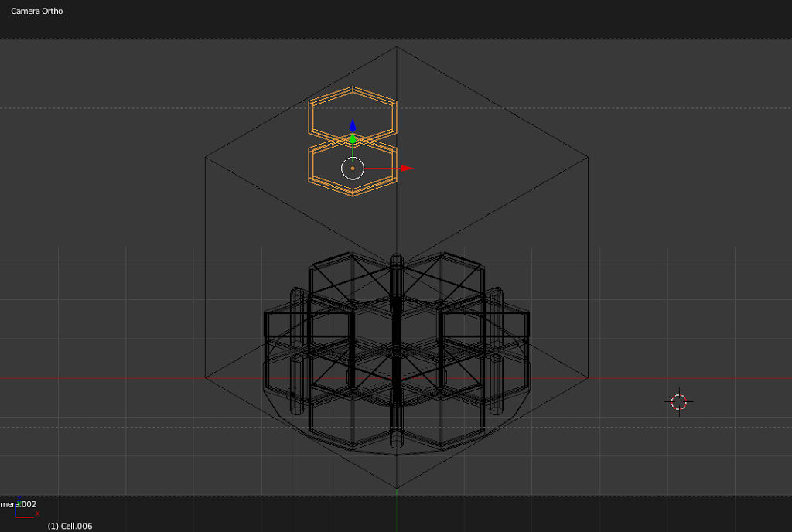Click the bottom apex of the camera frame
This screenshot has height=532, width=792.
[397, 488]
